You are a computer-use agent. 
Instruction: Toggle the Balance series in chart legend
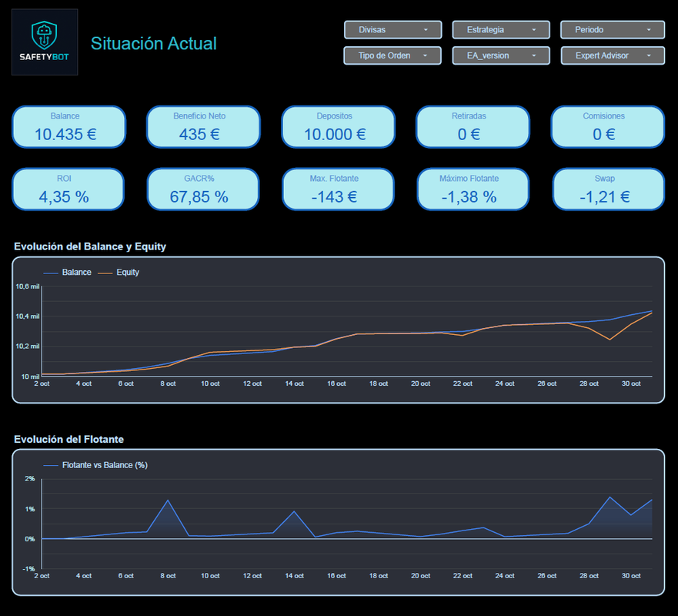tap(68, 272)
